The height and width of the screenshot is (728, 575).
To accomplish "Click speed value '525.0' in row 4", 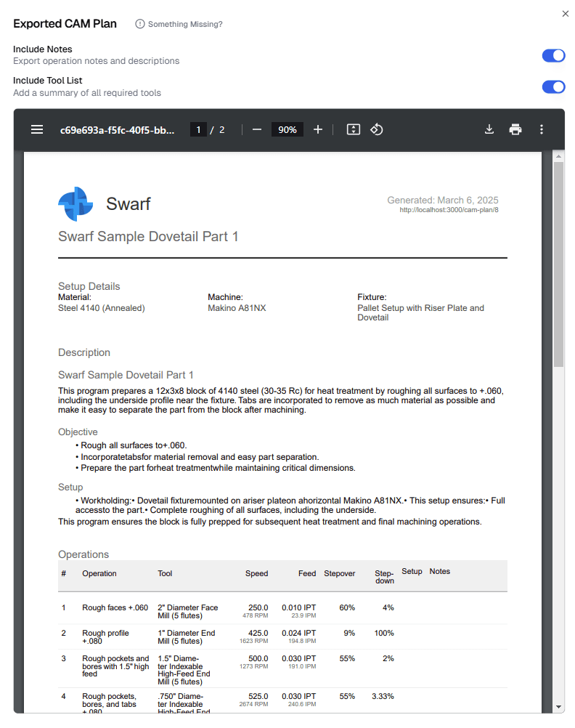I will 258,696.
